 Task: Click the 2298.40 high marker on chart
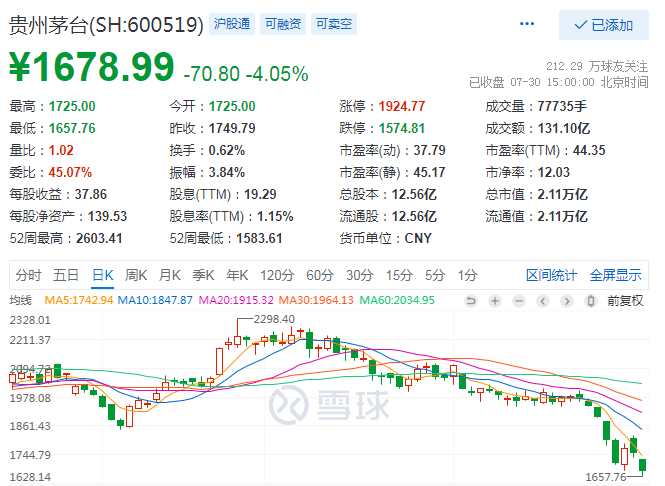coord(274,319)
